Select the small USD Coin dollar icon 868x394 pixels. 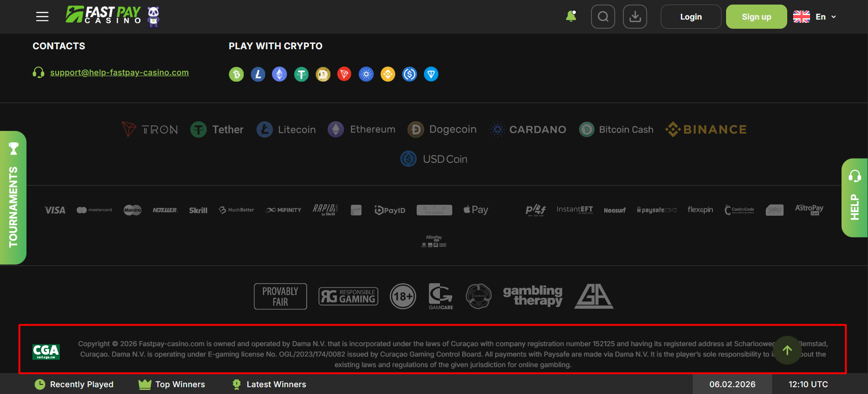409,74
